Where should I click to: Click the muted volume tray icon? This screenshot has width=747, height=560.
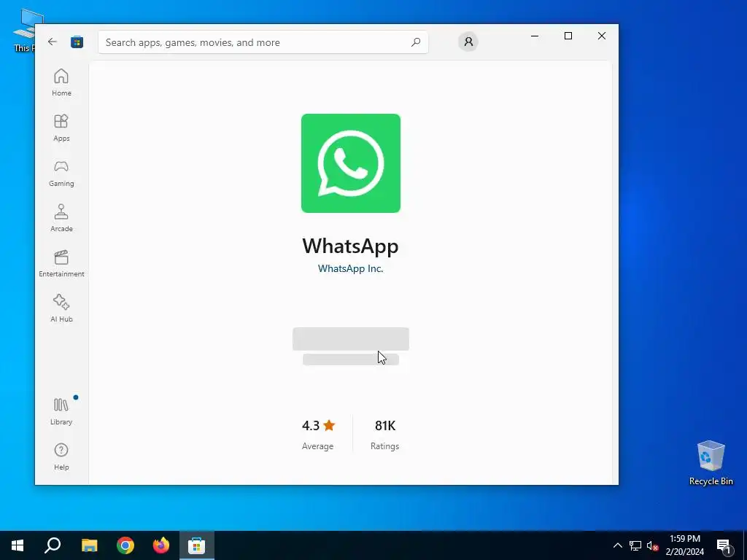(652, 545)
